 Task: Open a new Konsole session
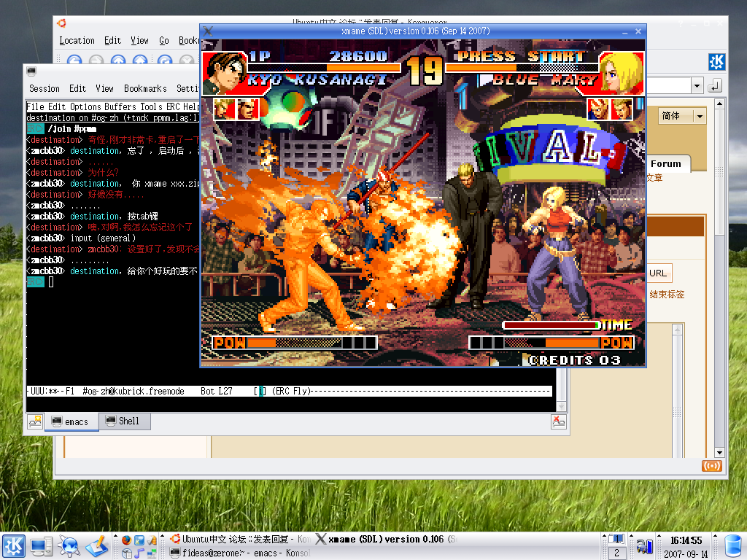pos(35,421)
